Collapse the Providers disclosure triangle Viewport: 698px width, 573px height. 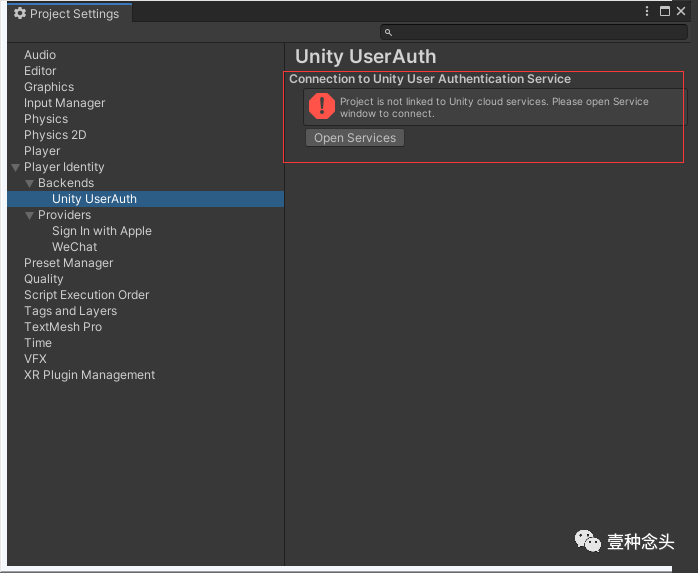tap(29, 215)
